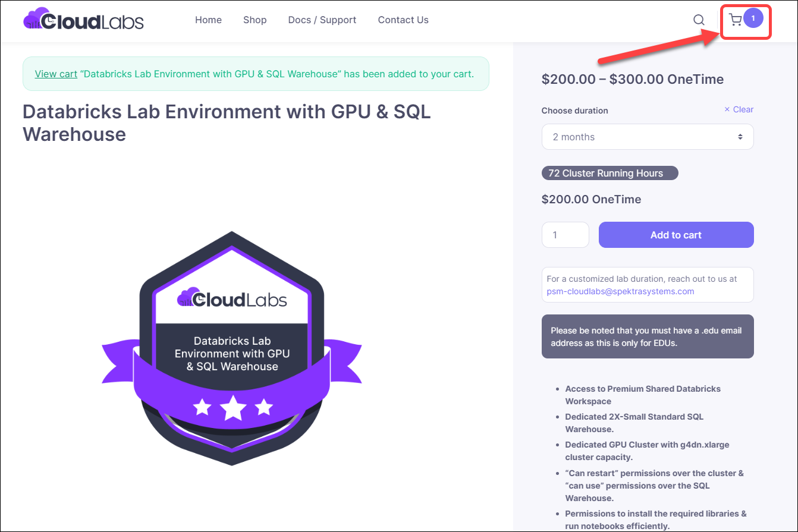Click the search magnifier icon
Screen dimensions: 798x532
coord(699,20)
